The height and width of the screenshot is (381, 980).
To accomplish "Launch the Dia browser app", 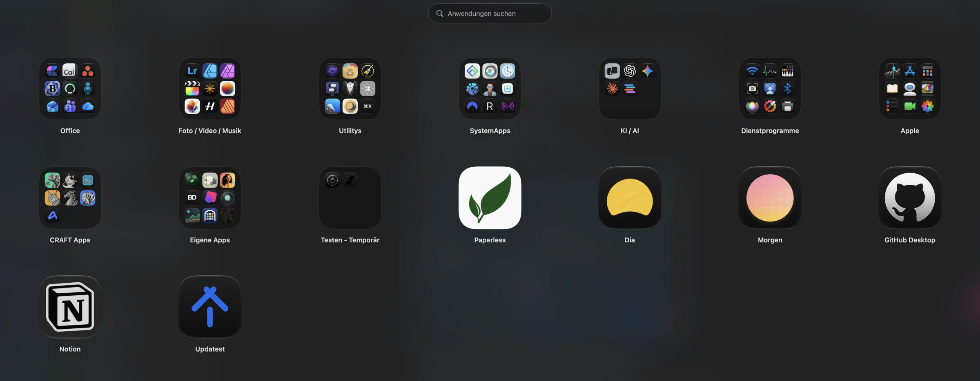I will 630,198.
